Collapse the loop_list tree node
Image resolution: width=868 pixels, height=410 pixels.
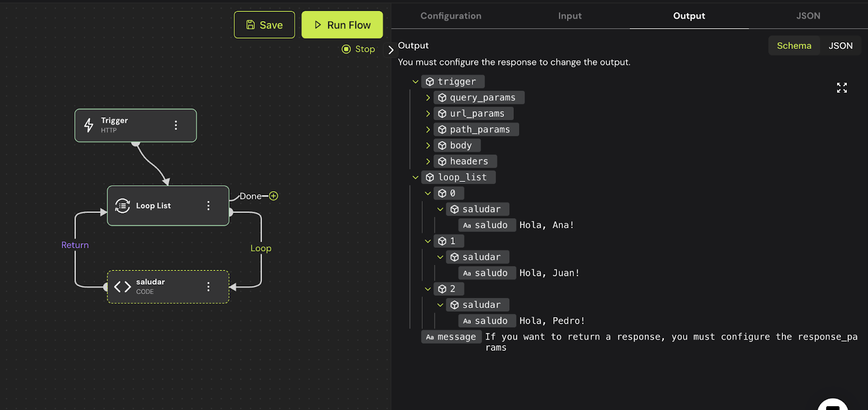coord(416,178)
